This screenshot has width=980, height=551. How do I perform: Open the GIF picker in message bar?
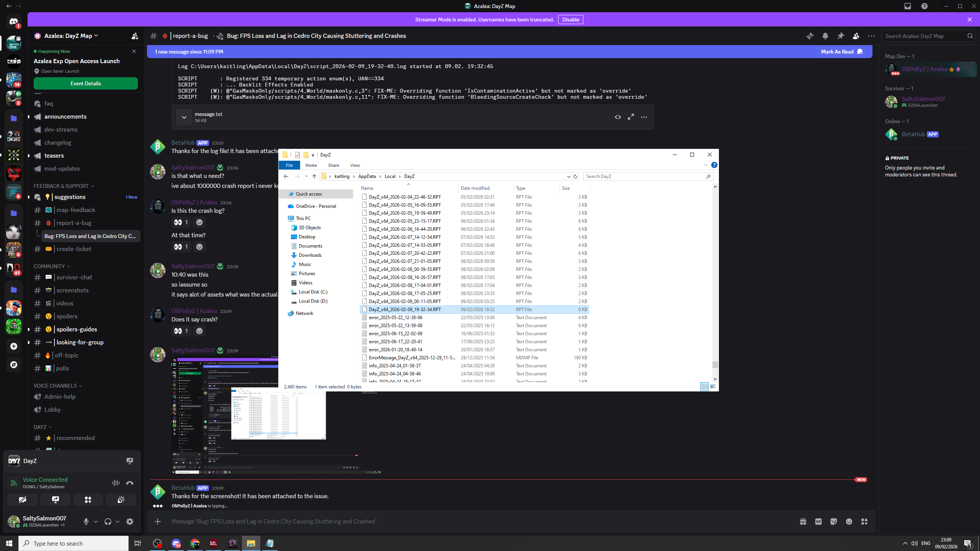[818, 522]
